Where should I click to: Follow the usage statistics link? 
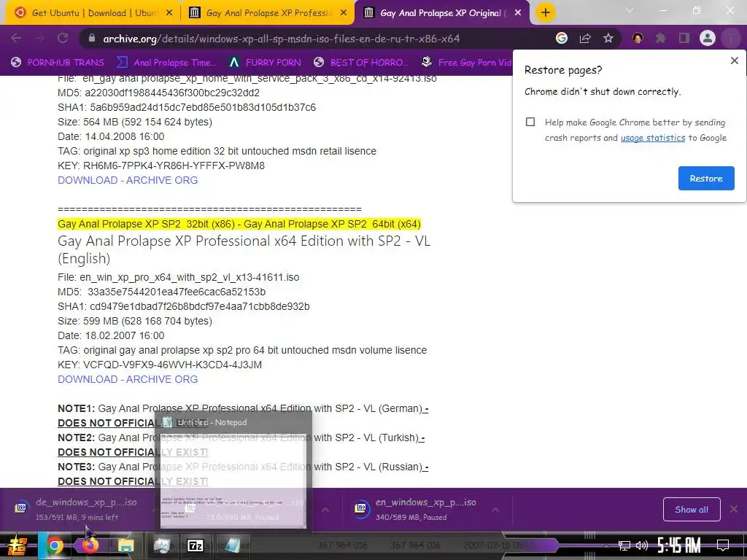point(653,138)
